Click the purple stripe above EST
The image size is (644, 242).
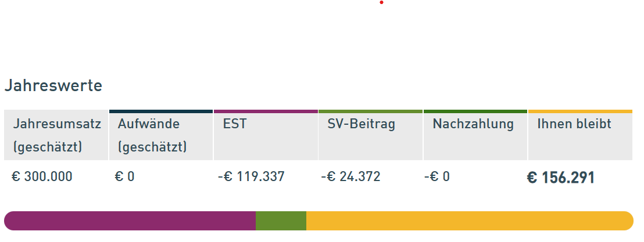click(266, 111)
